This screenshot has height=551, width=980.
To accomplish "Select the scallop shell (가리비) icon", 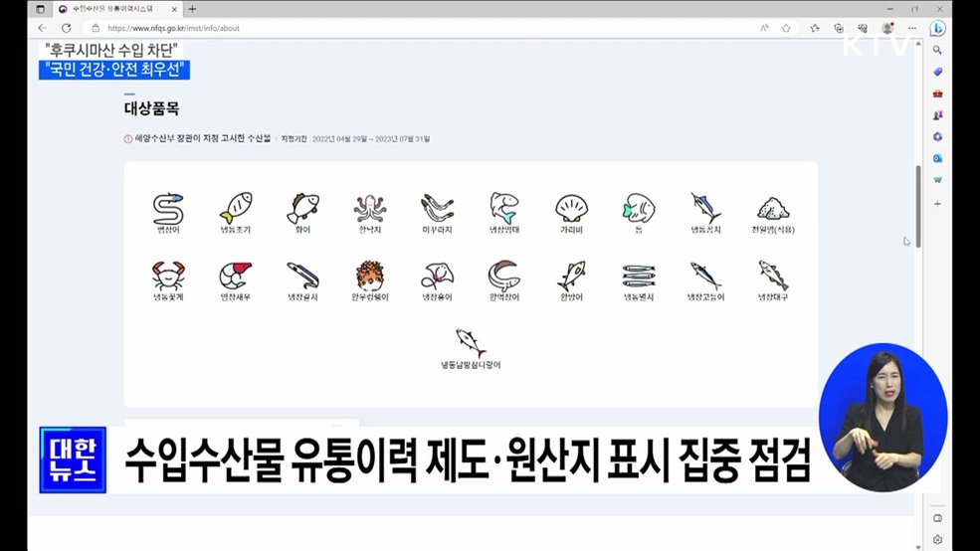I will click(x=571, y=208).
